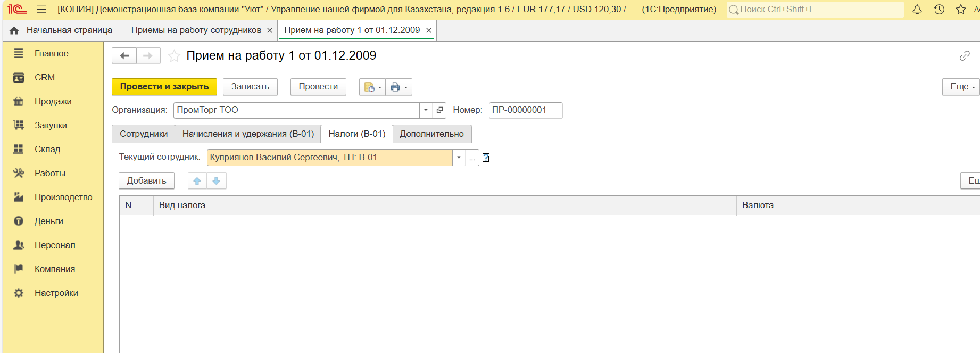980x353 pixels.
Task: Copy document link via chain icon
Action: (965, 56)
